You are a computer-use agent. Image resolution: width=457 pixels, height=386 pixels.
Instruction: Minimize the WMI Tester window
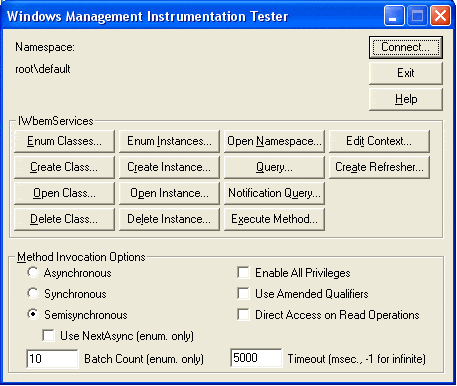pyautogui.click(x=394, y=16)
